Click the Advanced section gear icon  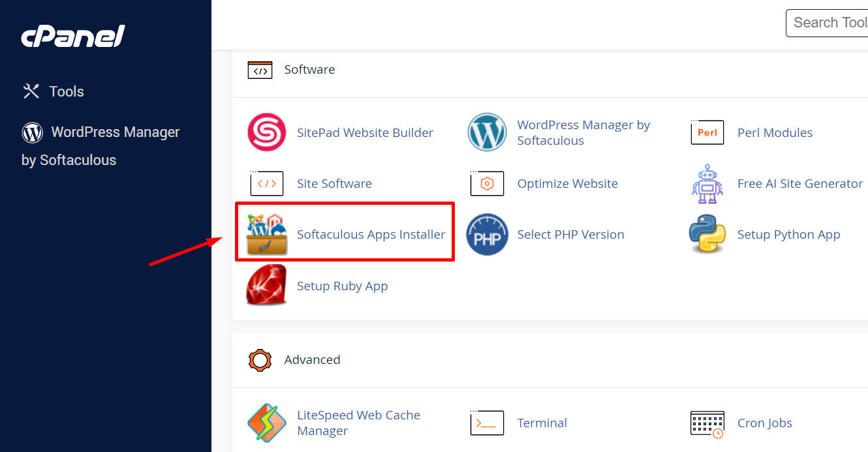pos(260,360)
